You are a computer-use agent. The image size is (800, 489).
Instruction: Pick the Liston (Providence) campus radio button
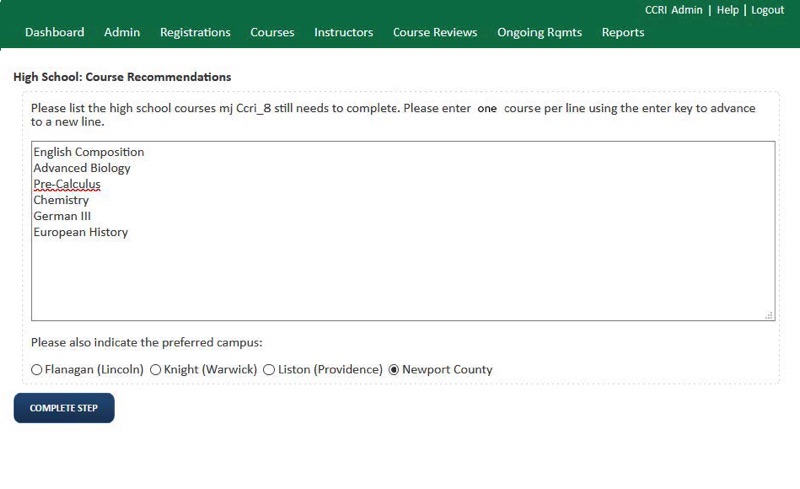point(269,370)
